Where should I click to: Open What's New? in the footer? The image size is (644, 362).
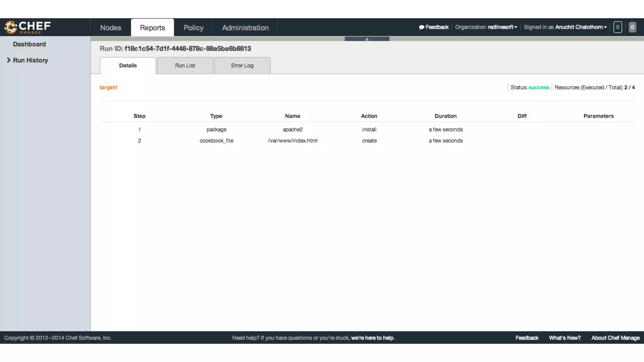click(x=564, y=338)
